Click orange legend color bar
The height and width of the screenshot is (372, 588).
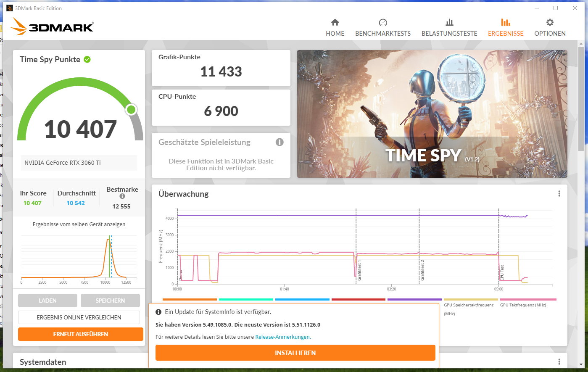coord(190,300)
